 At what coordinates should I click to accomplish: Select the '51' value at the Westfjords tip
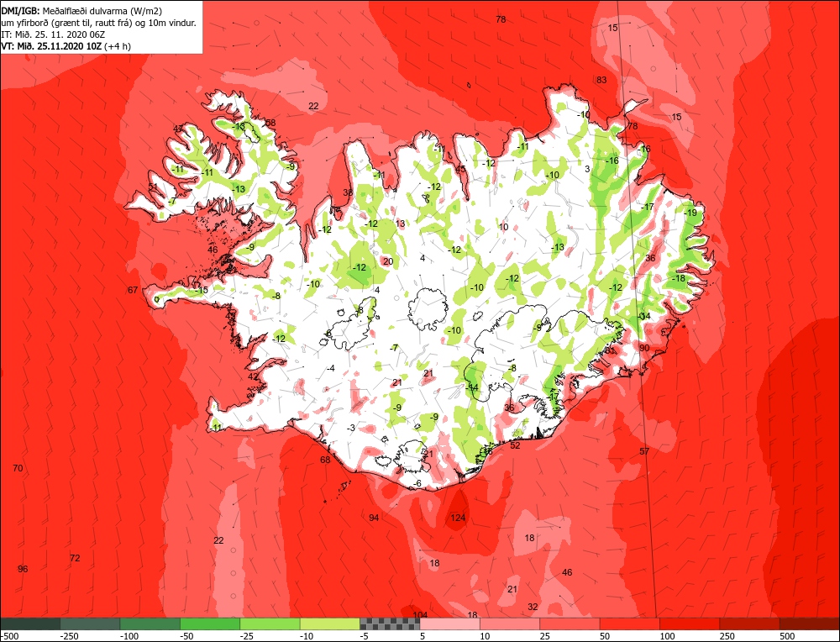(153, 187)
